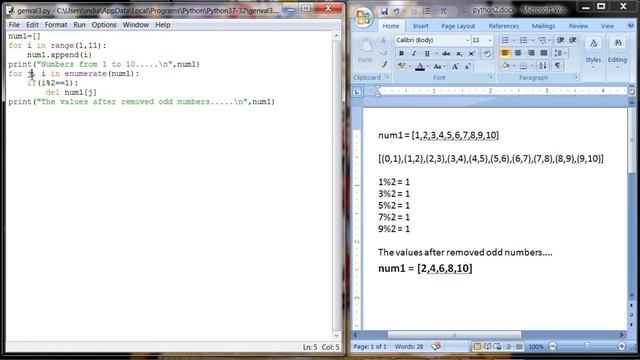The image size is (640, 360).
Task: Open the Options menu in IDLE
Action: point(104,25)
